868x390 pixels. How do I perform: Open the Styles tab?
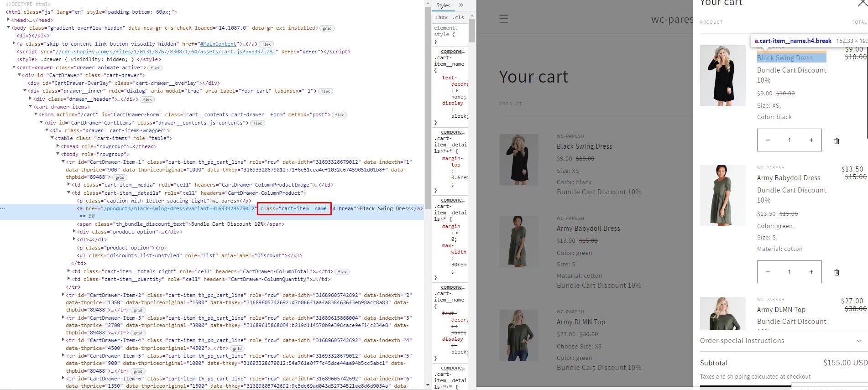(x=443, y=5)
